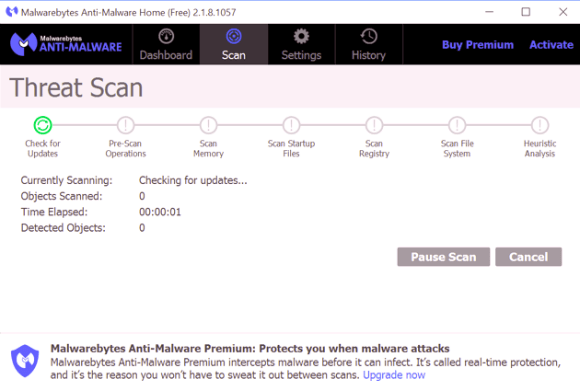Click the premium banner headline text

coord(250,348)
